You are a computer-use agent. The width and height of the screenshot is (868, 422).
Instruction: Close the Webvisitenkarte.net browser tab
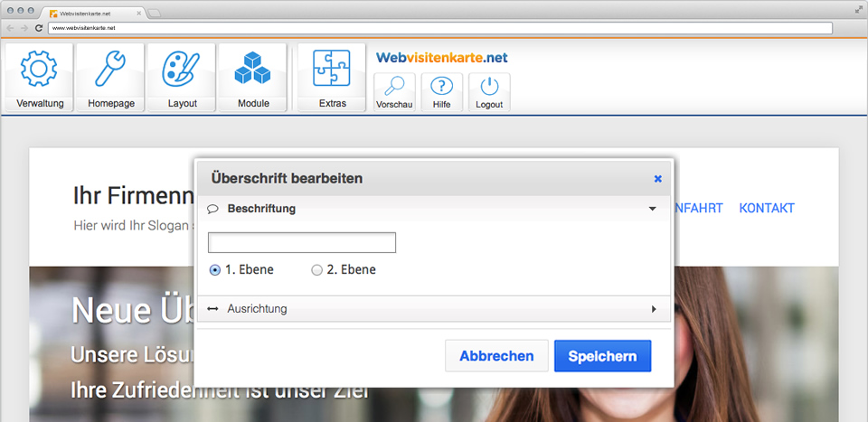tap(138, 13)
